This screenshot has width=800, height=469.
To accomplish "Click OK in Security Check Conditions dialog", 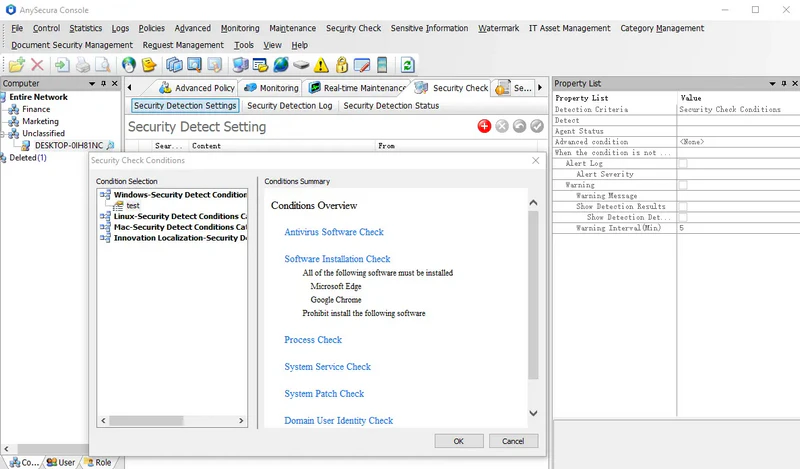I will [x=459, y=441].
